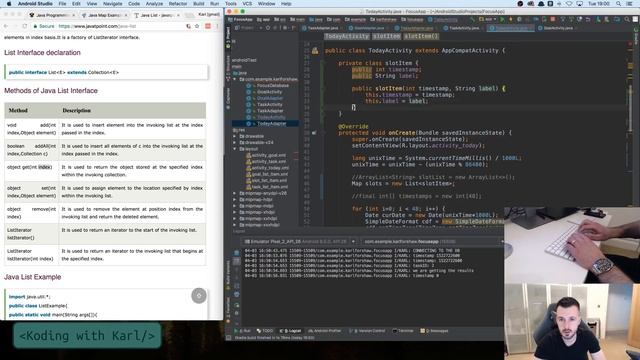Open the Build menu
This screenshot has width=640, height=360.
199,4
